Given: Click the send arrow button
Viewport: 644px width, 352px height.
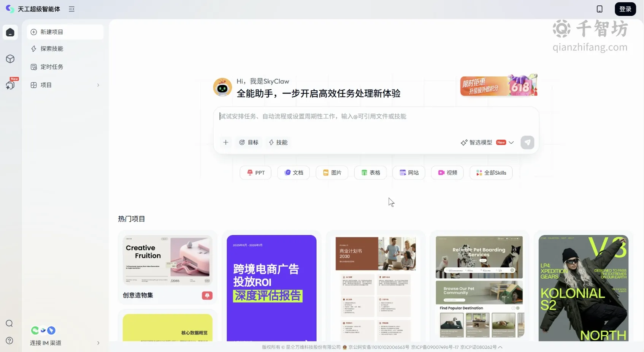Looking at the screenshot, I should coord(527,142).
